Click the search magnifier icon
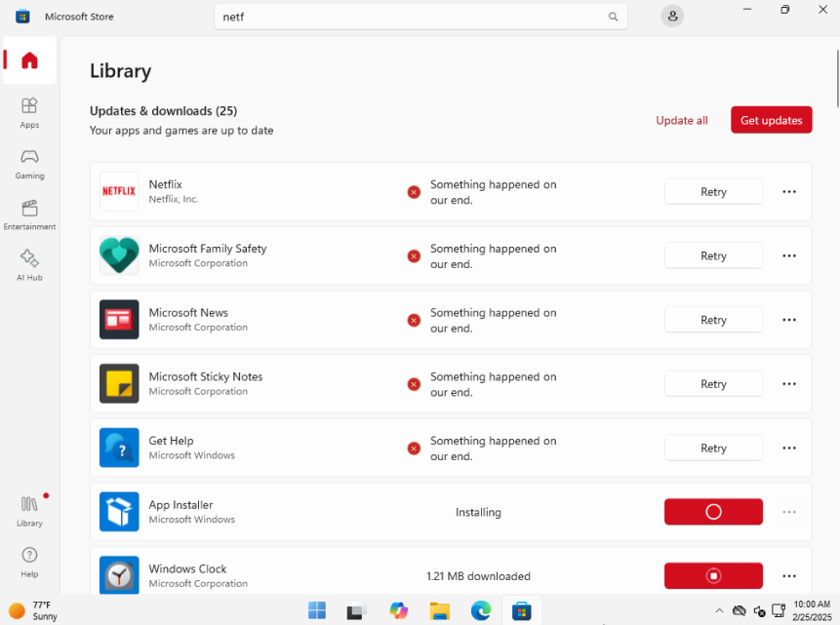Image resolution: width=840 pixels, height=625 pixels. [x=613, y=17]
